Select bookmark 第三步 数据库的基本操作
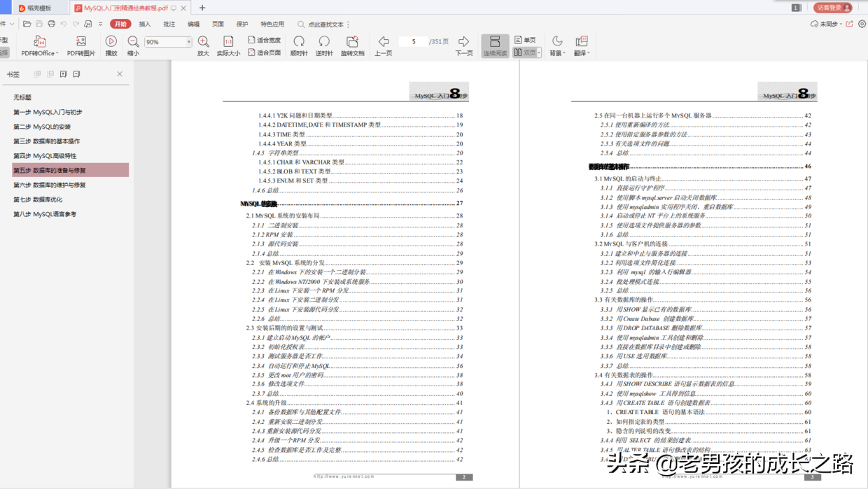 tap(47, 141)
